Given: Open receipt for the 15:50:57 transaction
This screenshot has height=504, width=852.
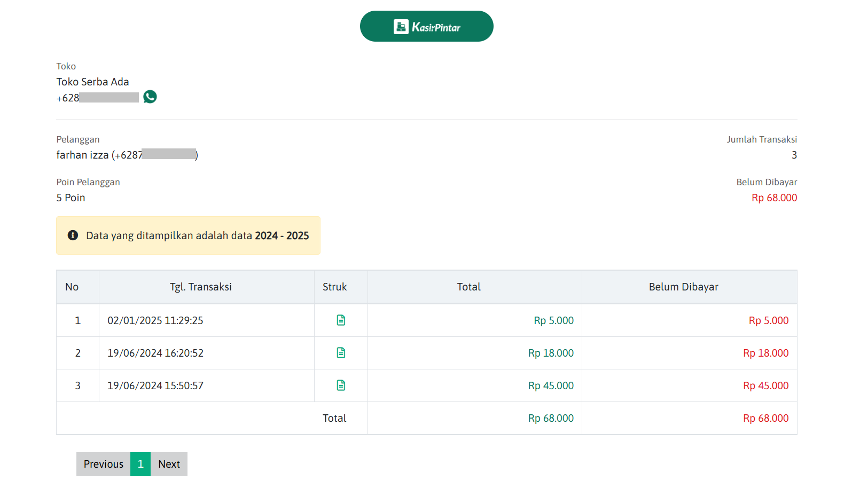Looking at the screenshot, I should click(x=341, y=385).
